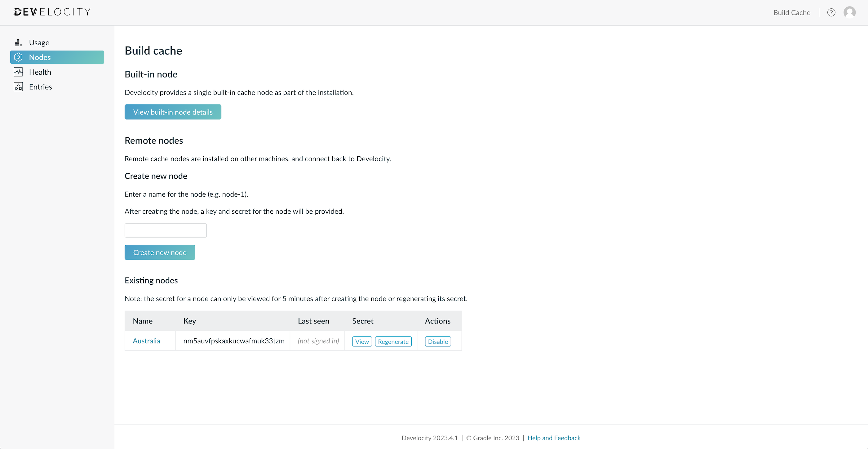Open the Australia node link

point(146,341)
